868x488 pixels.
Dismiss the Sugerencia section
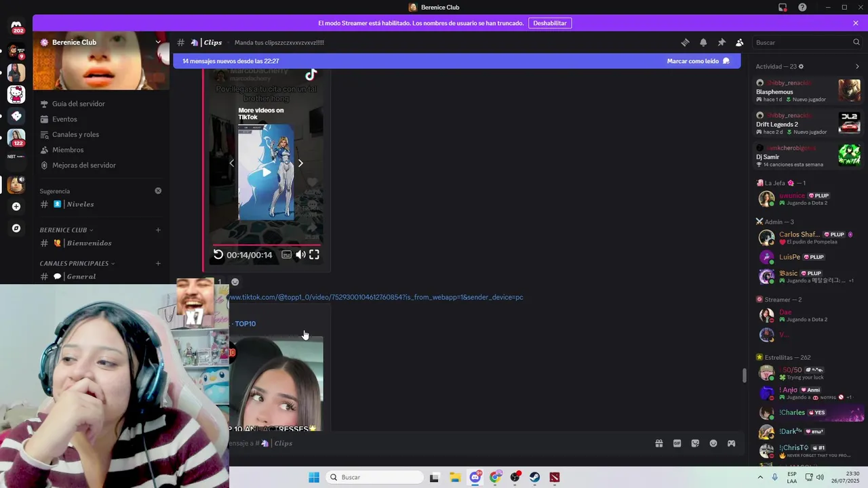click(x=158, y=191)
